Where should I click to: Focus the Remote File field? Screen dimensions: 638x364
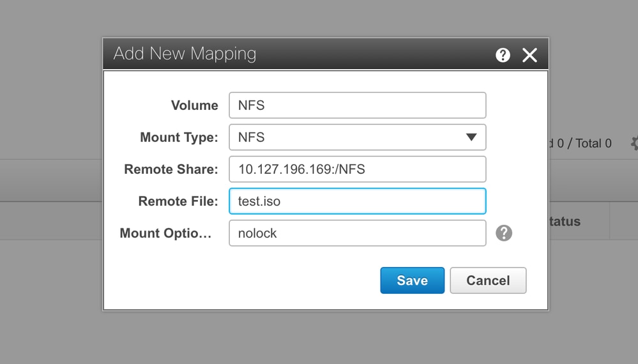click(x=357, y=201)
